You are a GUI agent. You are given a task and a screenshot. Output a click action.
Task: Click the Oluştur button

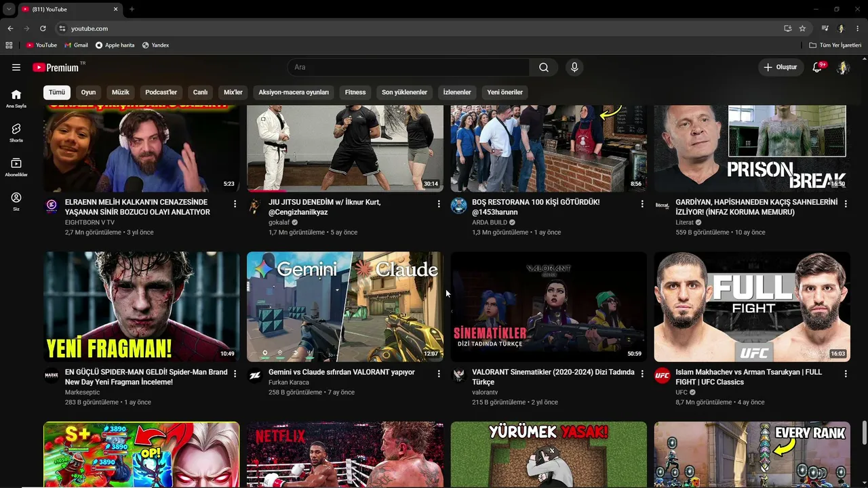pos(781,67)
